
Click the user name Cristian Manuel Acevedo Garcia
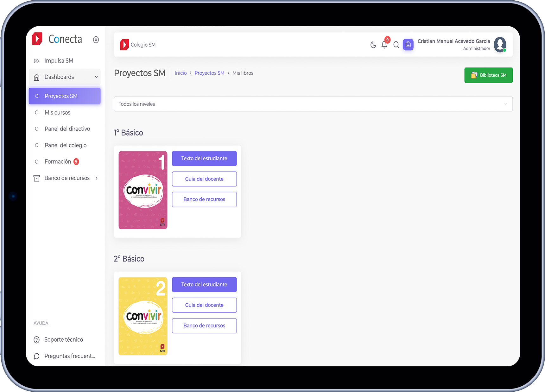pos(453,41)
